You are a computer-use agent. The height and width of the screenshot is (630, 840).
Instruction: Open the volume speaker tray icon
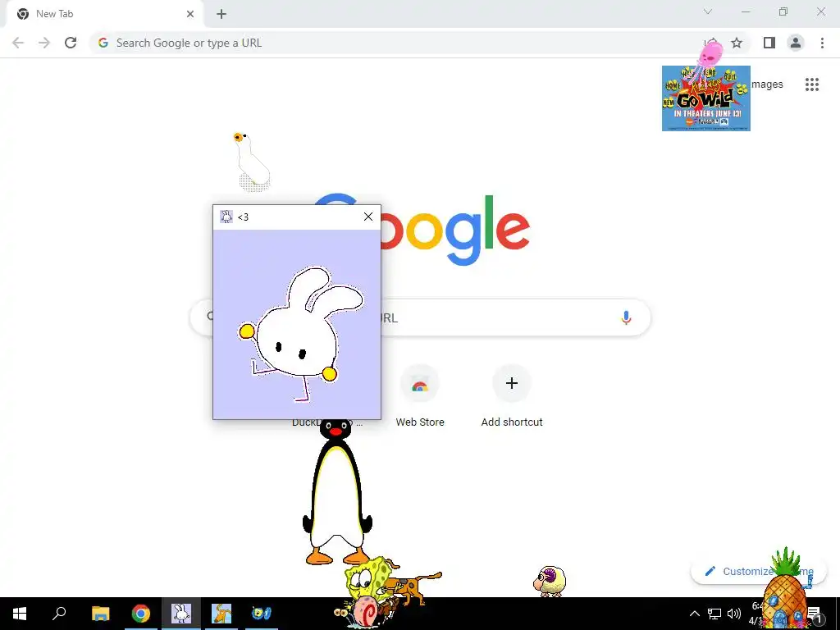click(734, 614)
